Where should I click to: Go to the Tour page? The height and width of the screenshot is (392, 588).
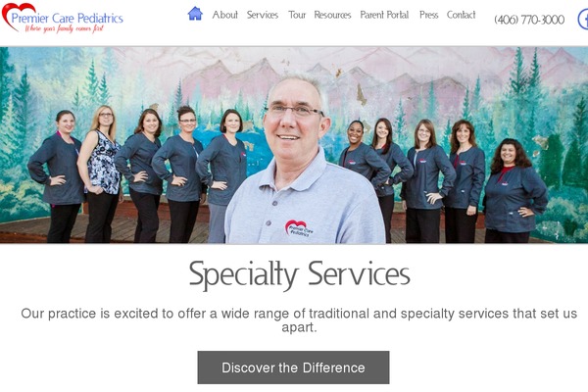pos(297,15)
